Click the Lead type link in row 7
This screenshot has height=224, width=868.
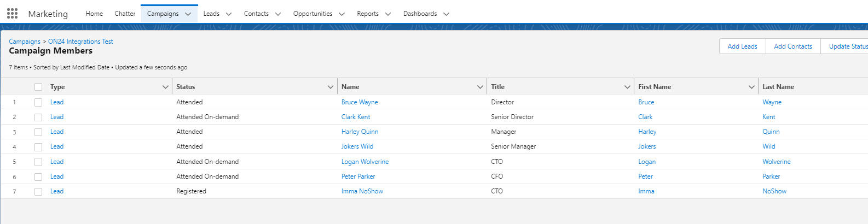point(57,191)
